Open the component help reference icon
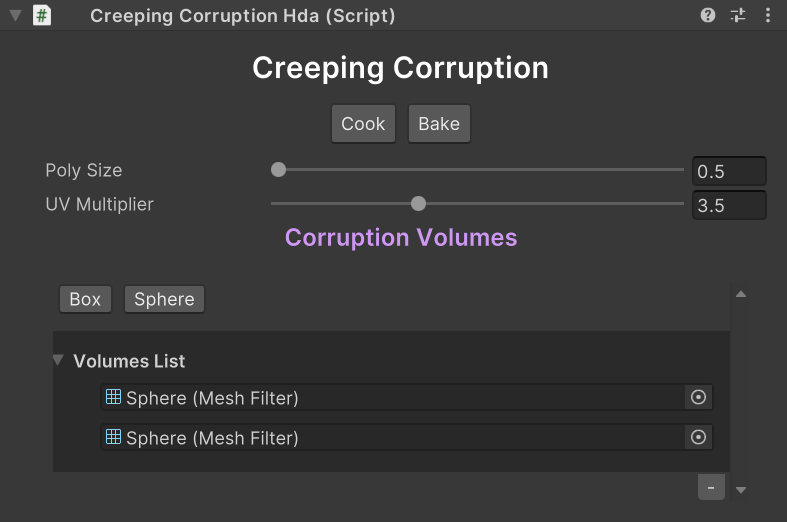This screenshot has height=522, width=787. click(708, 16)
